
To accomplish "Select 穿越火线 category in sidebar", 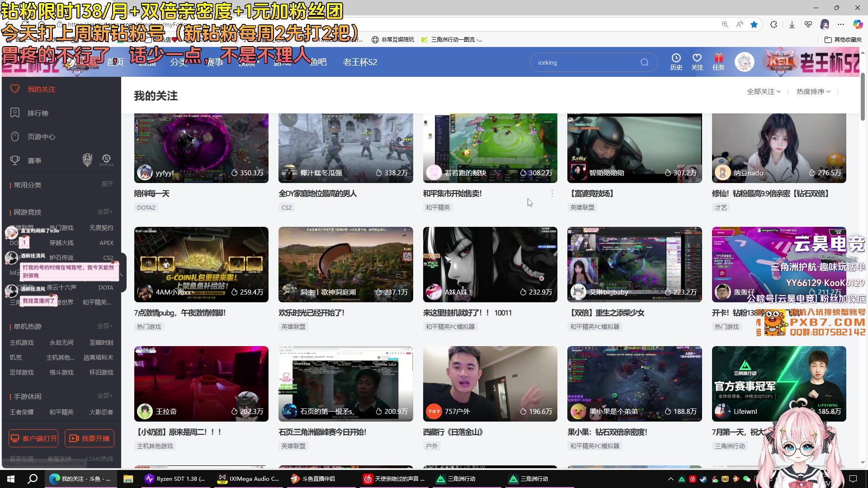I will (61, 243).
